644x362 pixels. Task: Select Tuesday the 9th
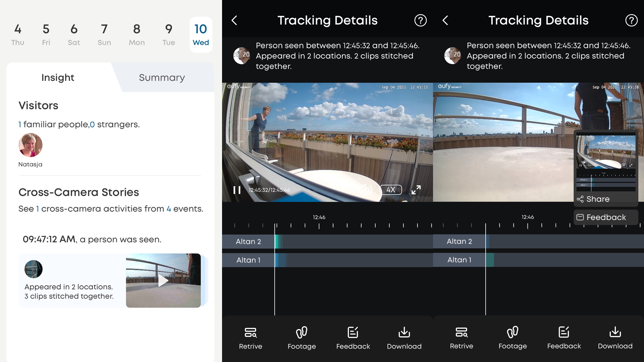[169, 35]
